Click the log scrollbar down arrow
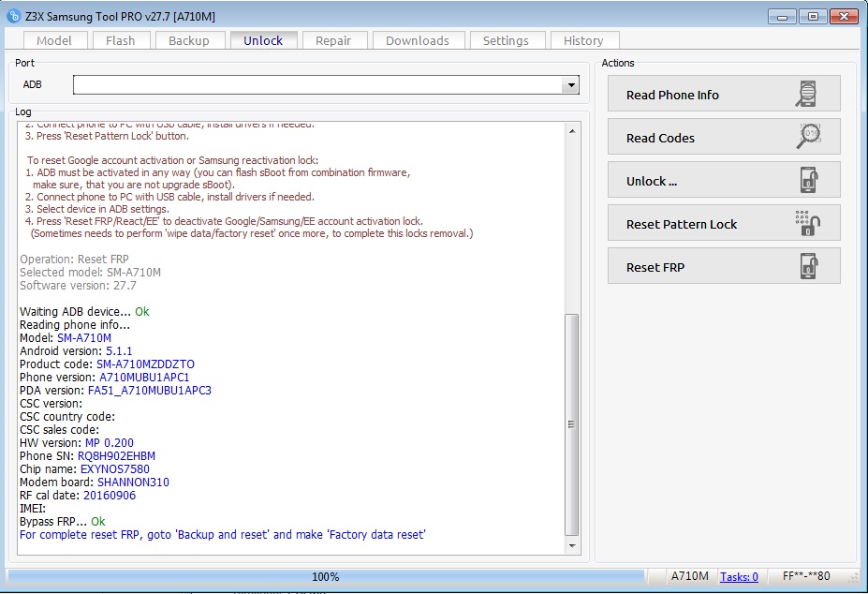This screenshot has width=868, height=594. tap(572, 546)
